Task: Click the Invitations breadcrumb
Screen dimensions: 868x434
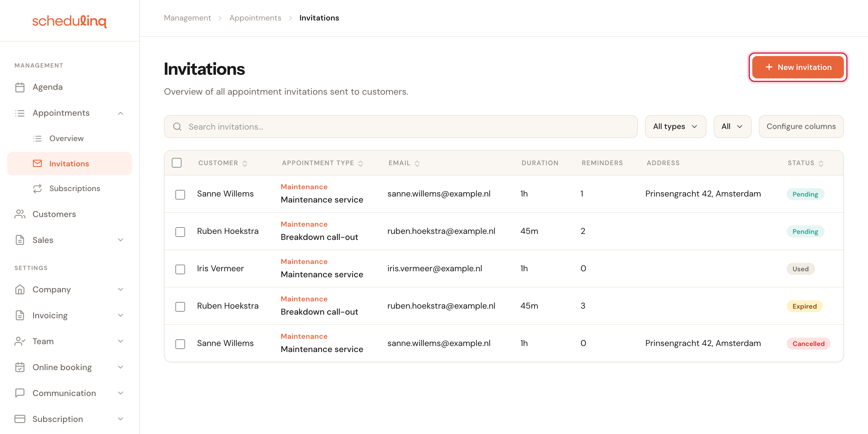Action: point(319,18)
